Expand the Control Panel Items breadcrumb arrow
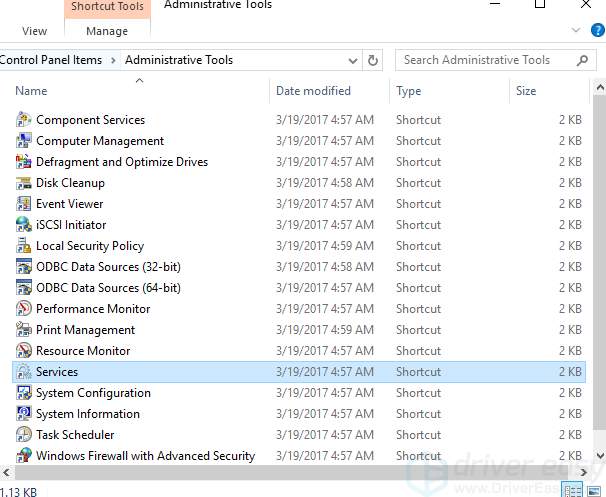Screen dimensions: 606x497 [113, 60]
